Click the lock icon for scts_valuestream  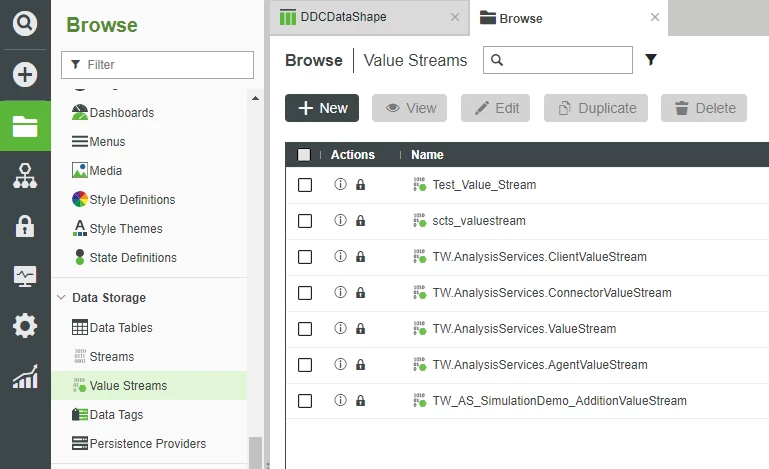(360, 221)
